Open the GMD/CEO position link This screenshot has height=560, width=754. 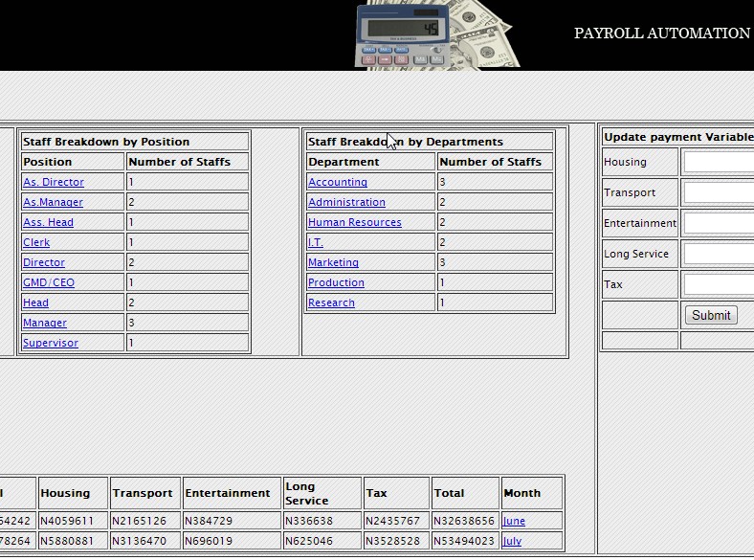coord(49,282)
